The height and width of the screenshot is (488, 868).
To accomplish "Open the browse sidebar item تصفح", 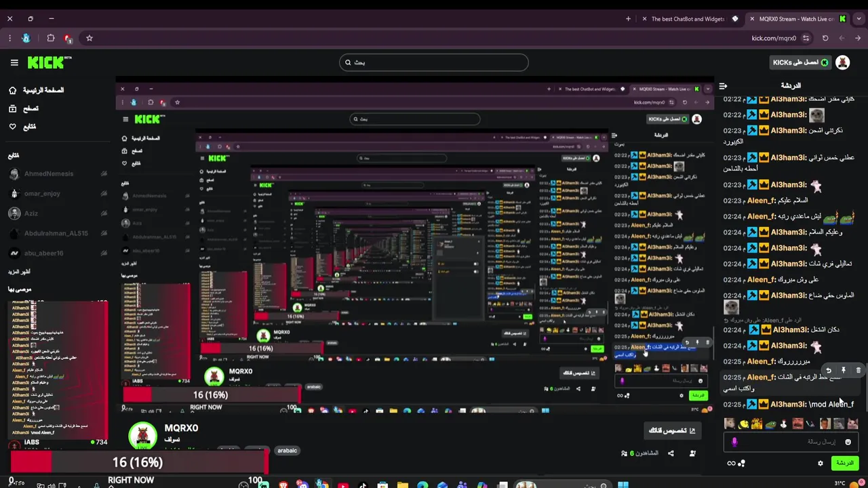I will [x=24, y=108].
